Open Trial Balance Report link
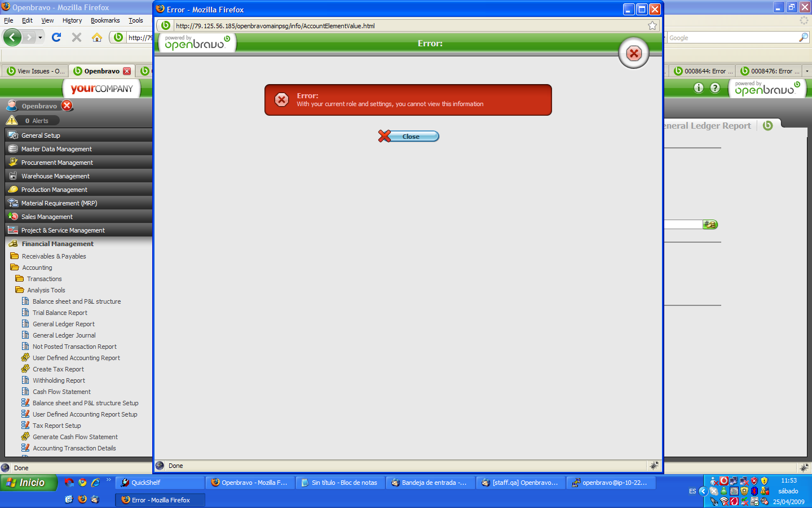 click(x=60, y=313)
